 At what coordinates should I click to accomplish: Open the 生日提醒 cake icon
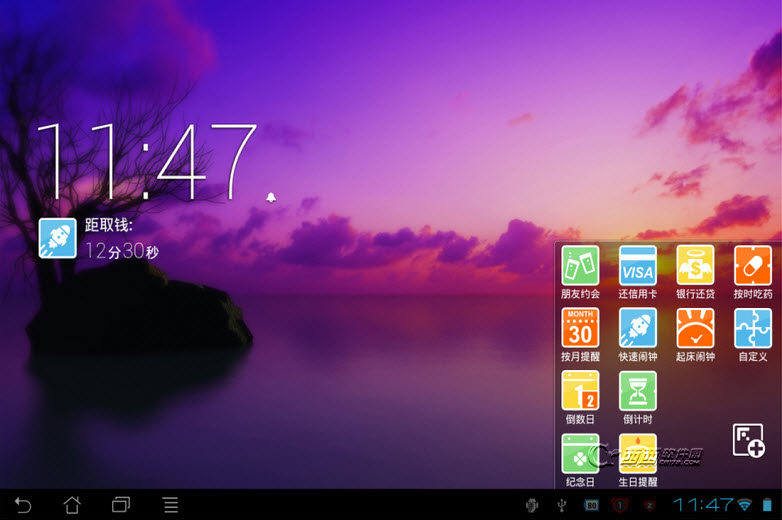point(637,453)
